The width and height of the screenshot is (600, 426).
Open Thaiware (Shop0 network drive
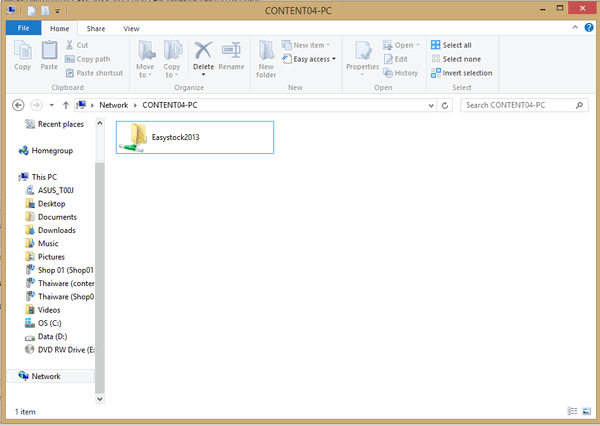59,297
